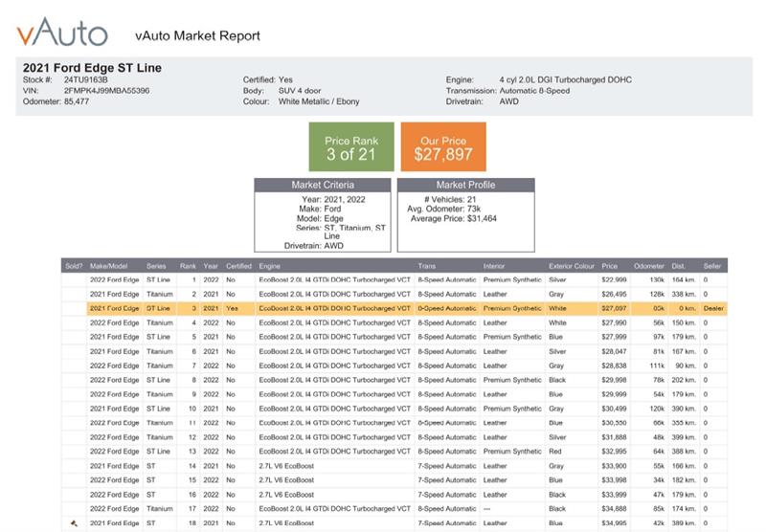Screen dimensions: 766x532
Task: Click the $33,998 price cell
Action: 614,480
